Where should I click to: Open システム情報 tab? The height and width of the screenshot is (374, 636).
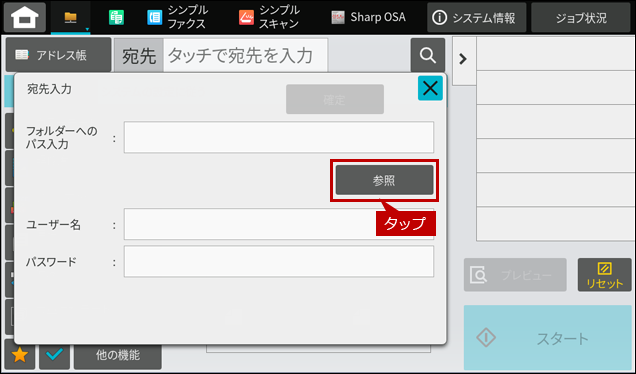coord(476,17)
